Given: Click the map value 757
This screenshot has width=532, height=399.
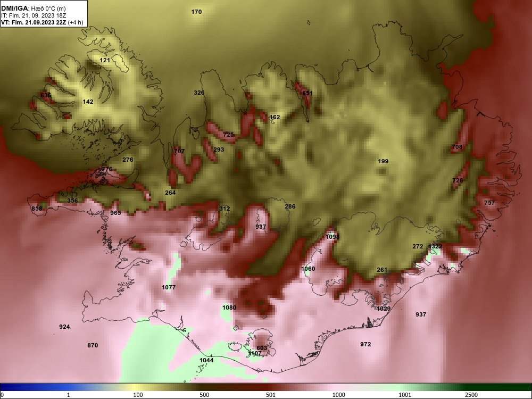Looking at the screenshot, I should (x=489, y=203).
